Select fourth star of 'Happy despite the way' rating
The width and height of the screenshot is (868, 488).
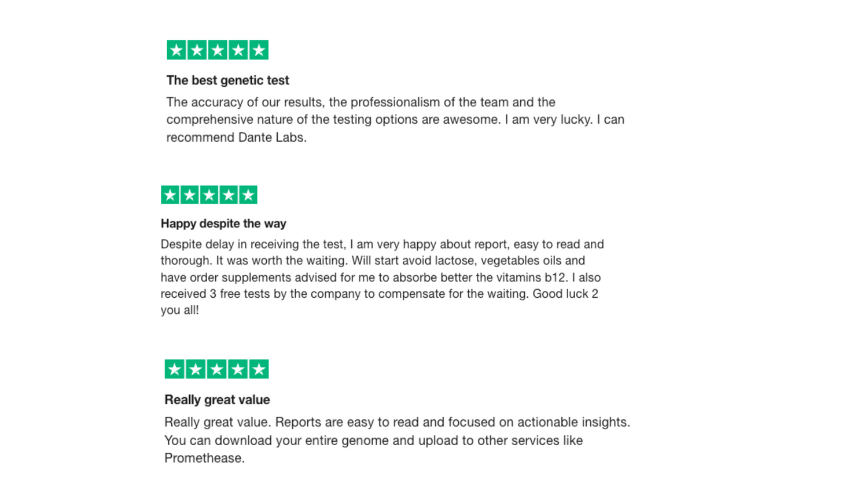point(229,195)
